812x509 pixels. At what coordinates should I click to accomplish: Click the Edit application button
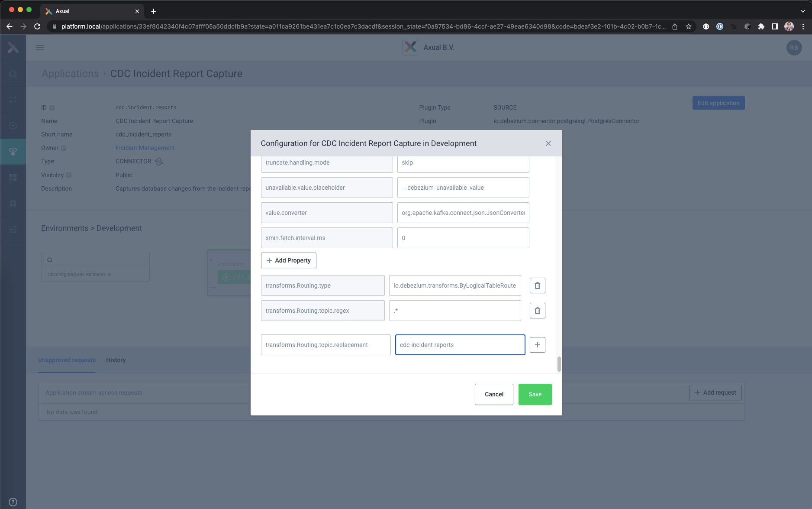click(x=719, y=103)
